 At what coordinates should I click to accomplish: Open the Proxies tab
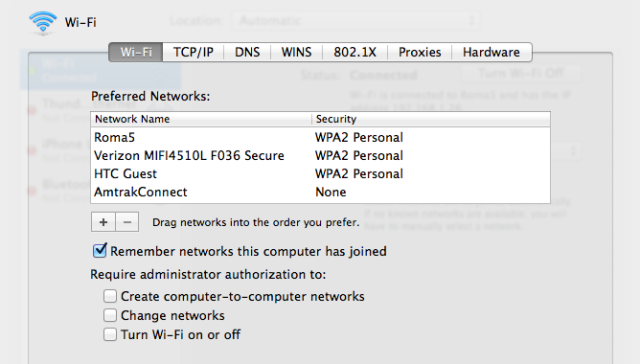point(420,52)
